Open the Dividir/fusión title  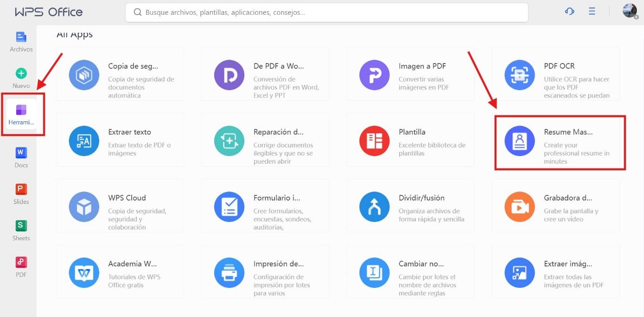point(422,198)
